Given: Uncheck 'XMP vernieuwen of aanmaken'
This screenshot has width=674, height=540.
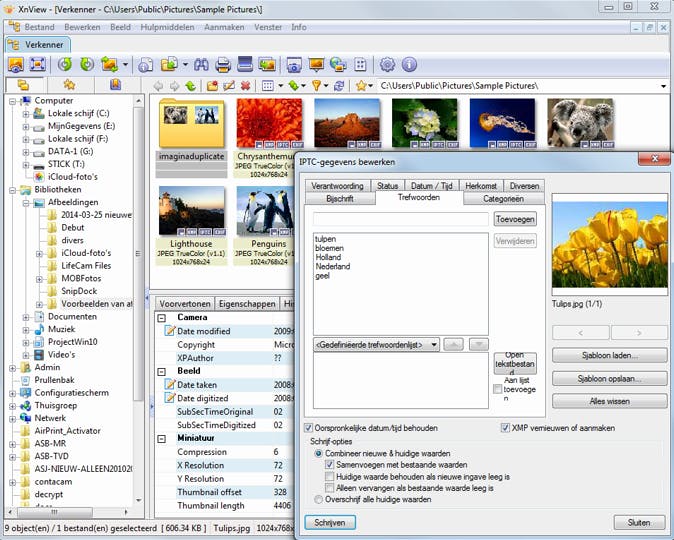Looking at the screenshot, I should click(505, 427).
